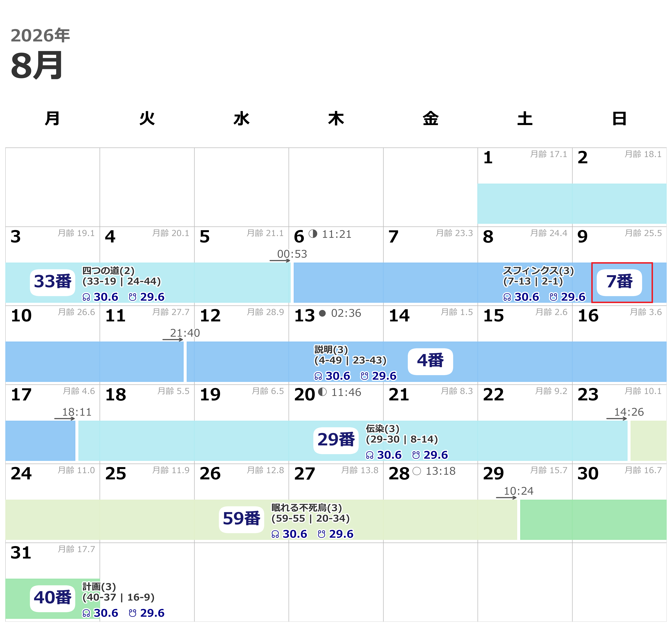Click the 水 weekday header

pyautogui.click(x=241, y=119)
